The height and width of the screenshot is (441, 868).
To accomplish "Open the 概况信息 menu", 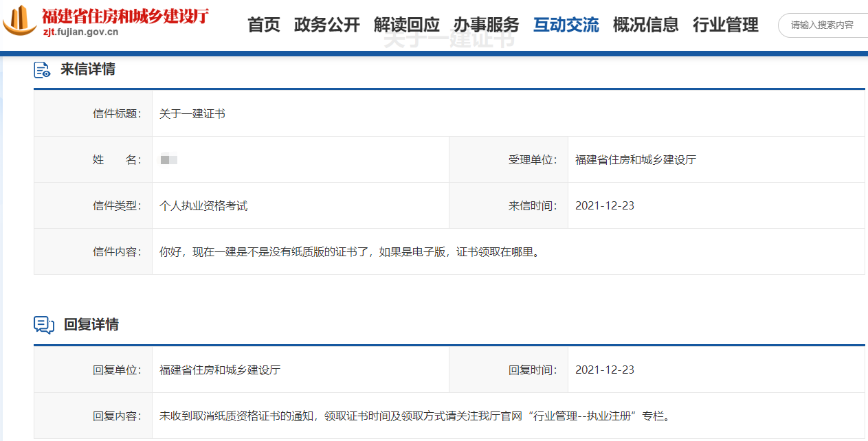I will point(645,24).
